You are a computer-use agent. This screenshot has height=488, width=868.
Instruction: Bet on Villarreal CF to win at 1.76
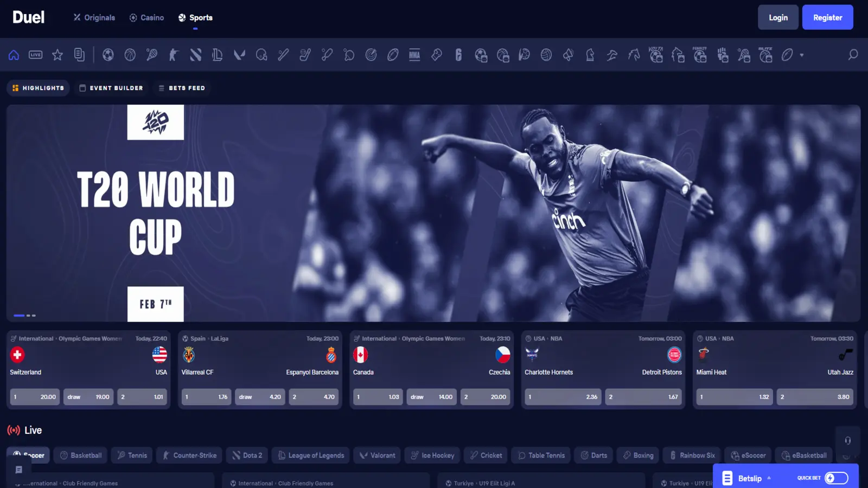point(206,396)
